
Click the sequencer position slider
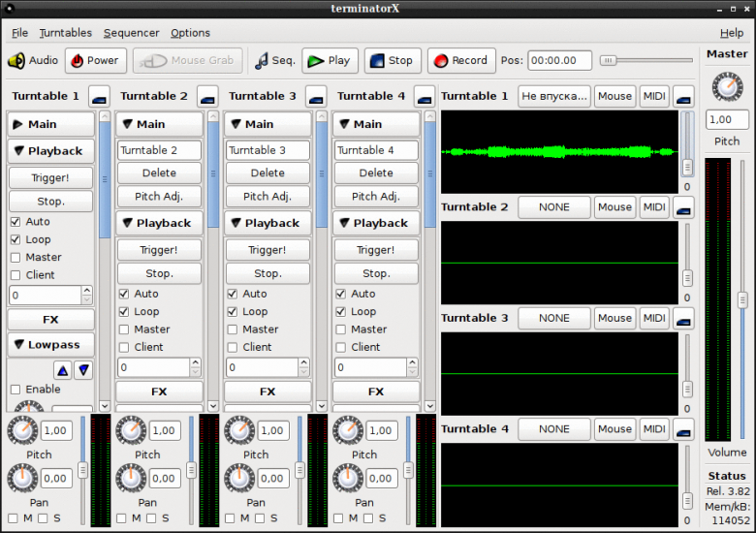pyautogui.click(x=646, y=61)
